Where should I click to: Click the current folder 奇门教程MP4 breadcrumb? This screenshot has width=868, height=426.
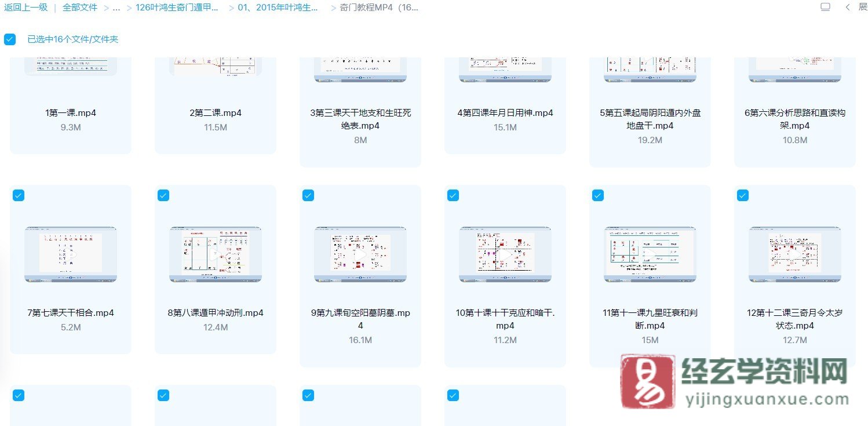click(379, 8)
